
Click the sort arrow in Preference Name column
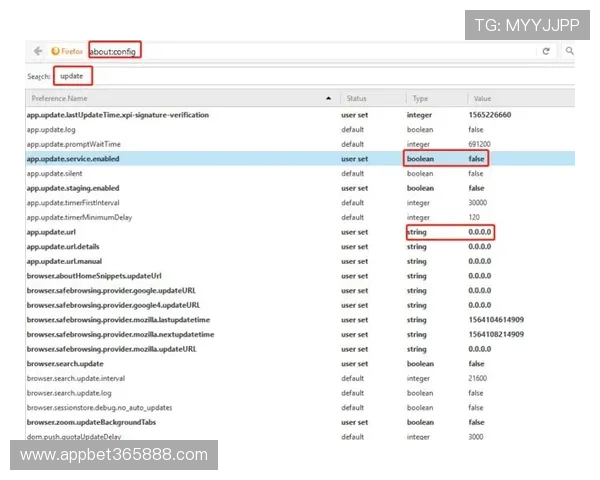pos(329,99)
